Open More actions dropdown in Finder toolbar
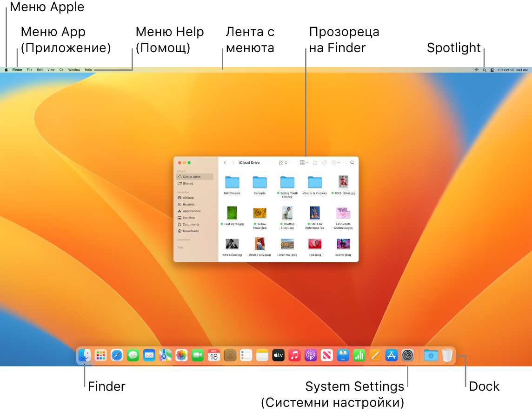 336,163
